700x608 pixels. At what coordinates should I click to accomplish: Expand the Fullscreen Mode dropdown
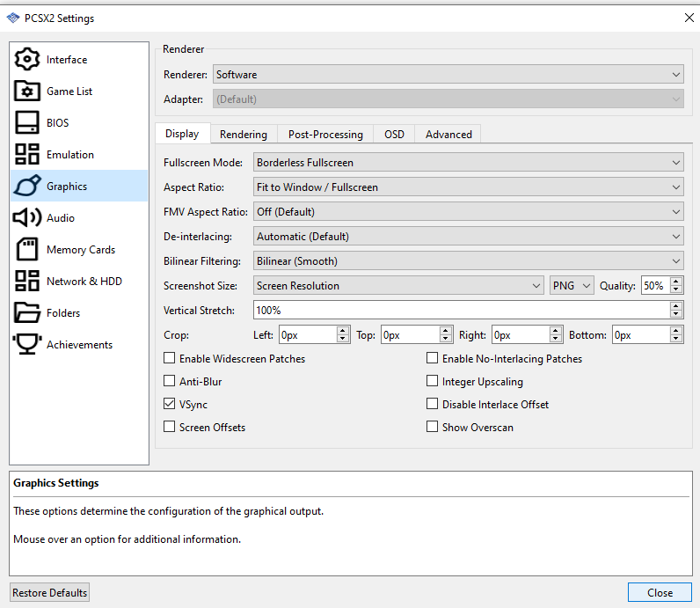click(469, 162)
